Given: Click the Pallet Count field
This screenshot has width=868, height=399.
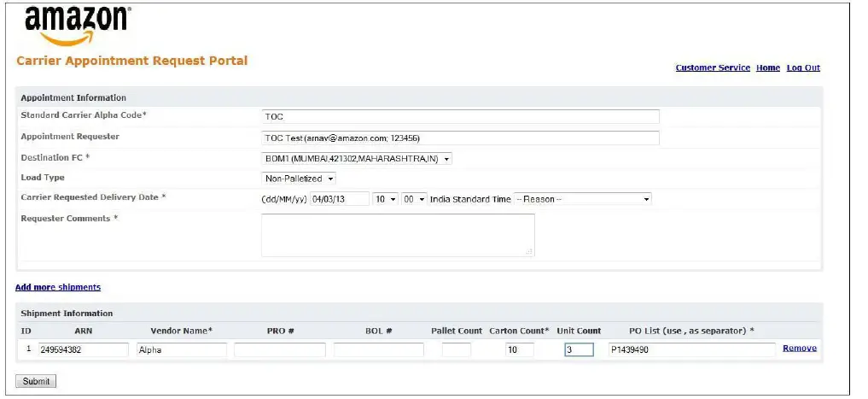Looking at the screenshot, I should tap(457, 349).
